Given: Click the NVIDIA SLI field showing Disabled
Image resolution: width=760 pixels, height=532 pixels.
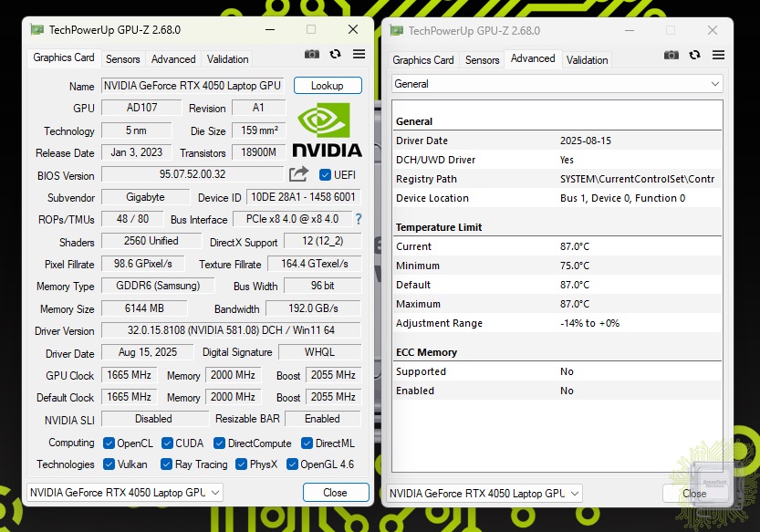Looking at the screenshot, I should (x=154, y=419).
